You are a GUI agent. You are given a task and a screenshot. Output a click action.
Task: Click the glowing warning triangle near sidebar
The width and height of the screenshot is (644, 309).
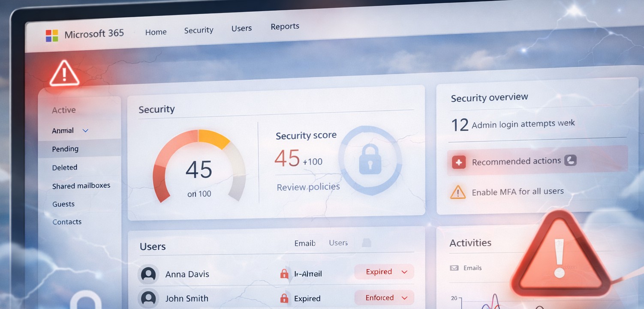point(64,73)
